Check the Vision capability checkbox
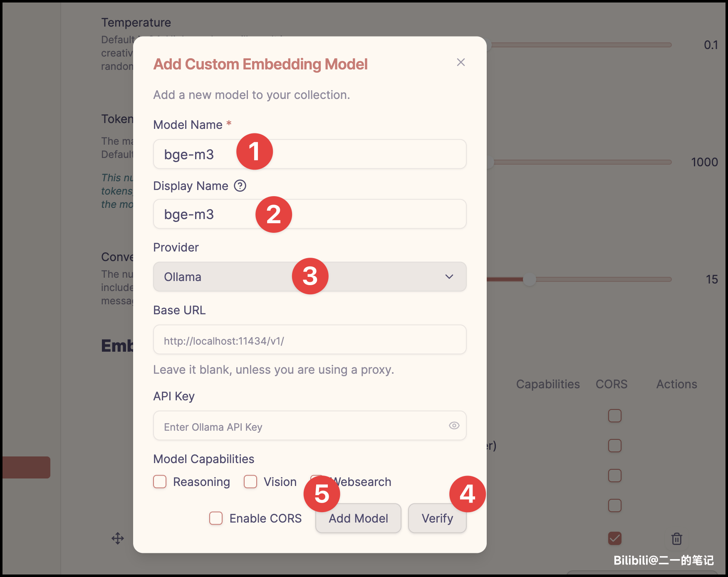The height and width of the screenshot is (577, 728). [250, 482]
